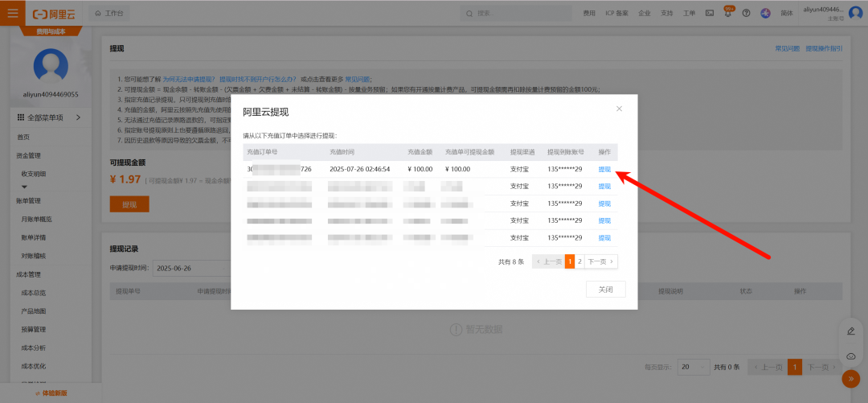Click the 充值时间 cell 2025-07-26 02:46:54

coord(360,170)
